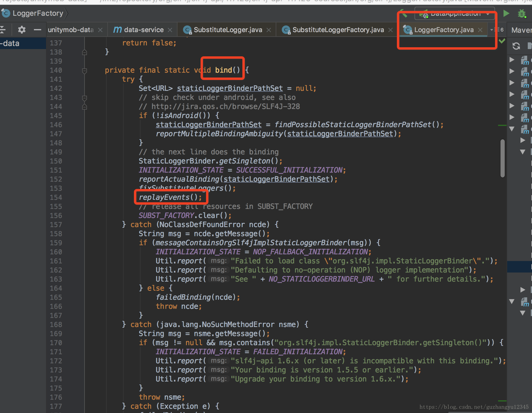Image resolution: width=532 pixels, height=413 pixels.
Task: Start debugging with the bug icon
Action: point(522,14)
